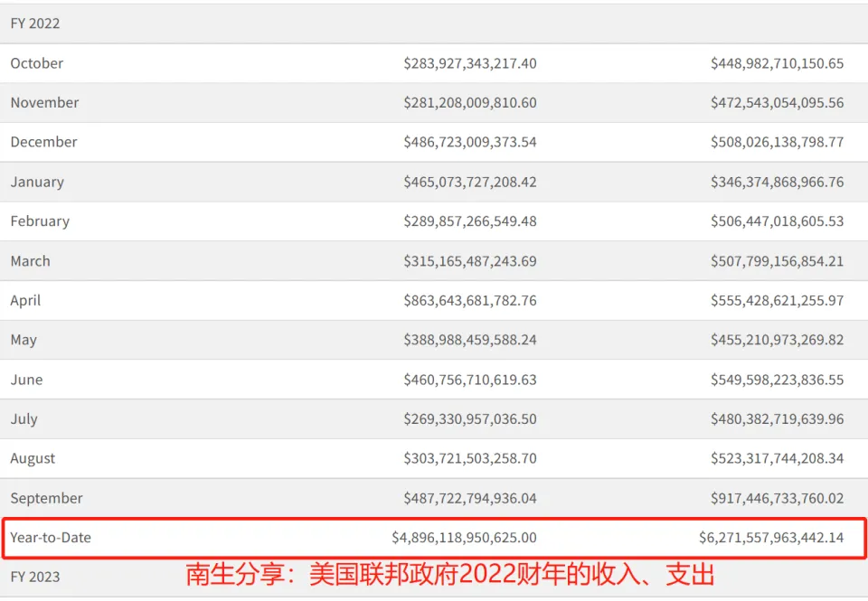Image resolution: width=868 pixels, height=601 pixels.
Task: Select the Year-to-Date row label
Action: 51,538
